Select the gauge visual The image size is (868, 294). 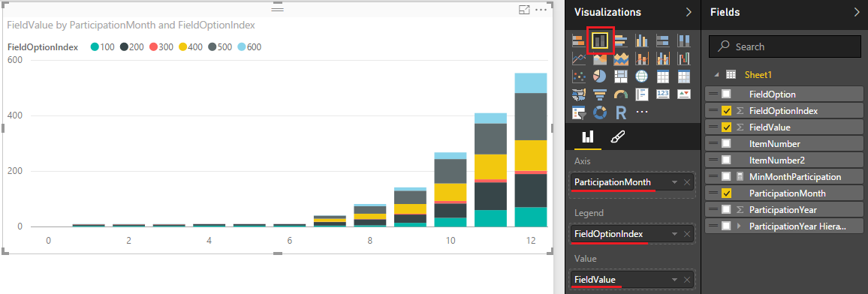(620, 94)
